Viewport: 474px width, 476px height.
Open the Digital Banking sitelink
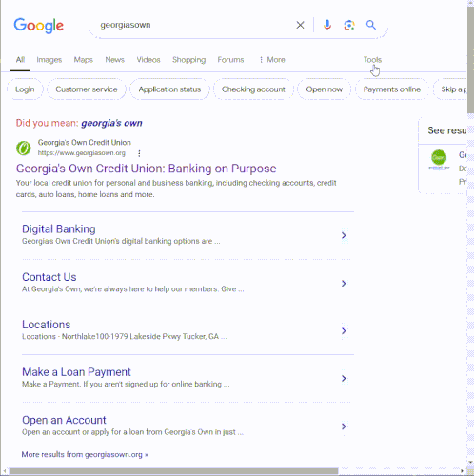coord(59,229)
